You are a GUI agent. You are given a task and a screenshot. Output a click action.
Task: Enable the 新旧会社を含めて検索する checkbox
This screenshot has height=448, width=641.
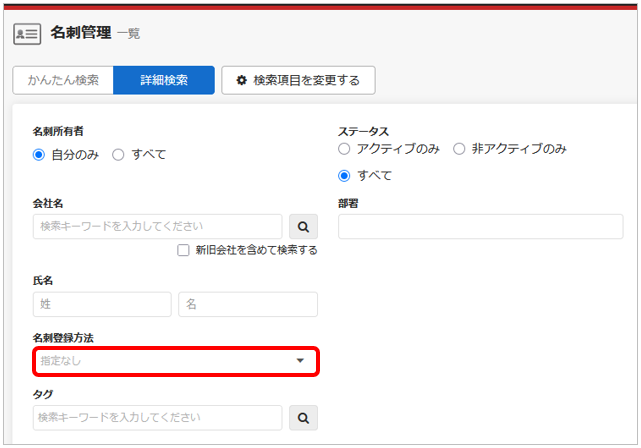click(x=183, y=250)
